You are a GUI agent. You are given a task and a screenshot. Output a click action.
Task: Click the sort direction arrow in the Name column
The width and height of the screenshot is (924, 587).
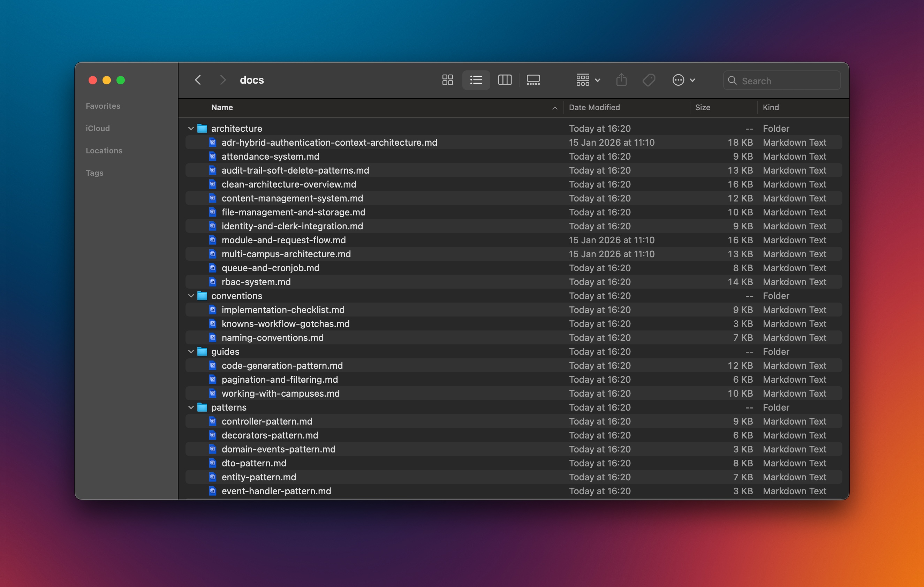(554, 108)
